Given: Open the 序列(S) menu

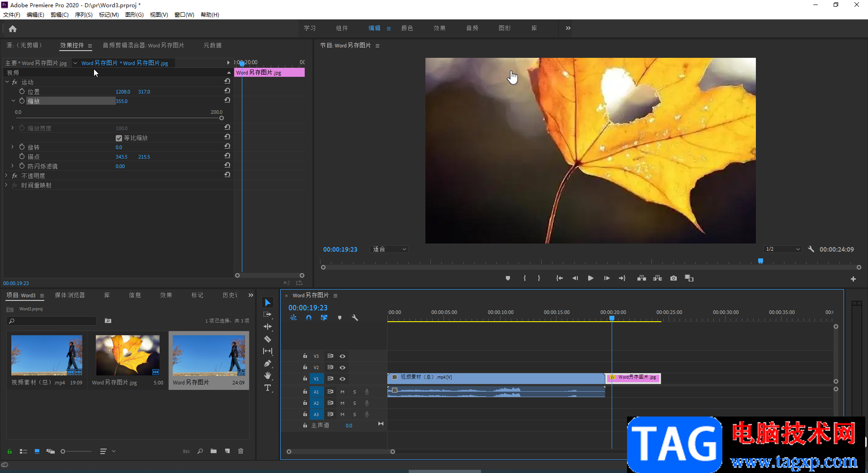Looking at the screenshot, I should pos(83,15).
